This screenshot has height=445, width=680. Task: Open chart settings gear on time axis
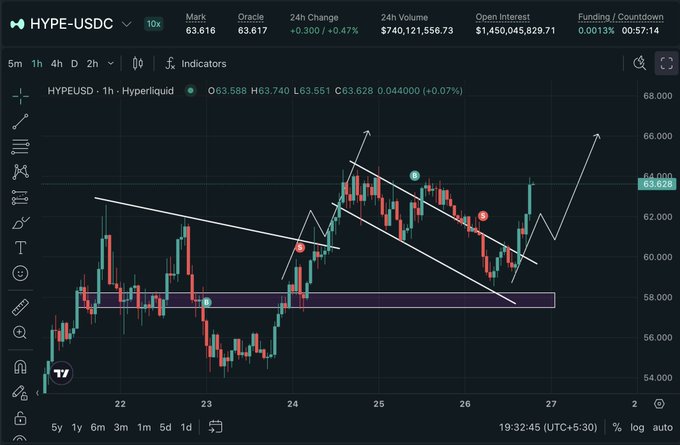pos(659,404)
